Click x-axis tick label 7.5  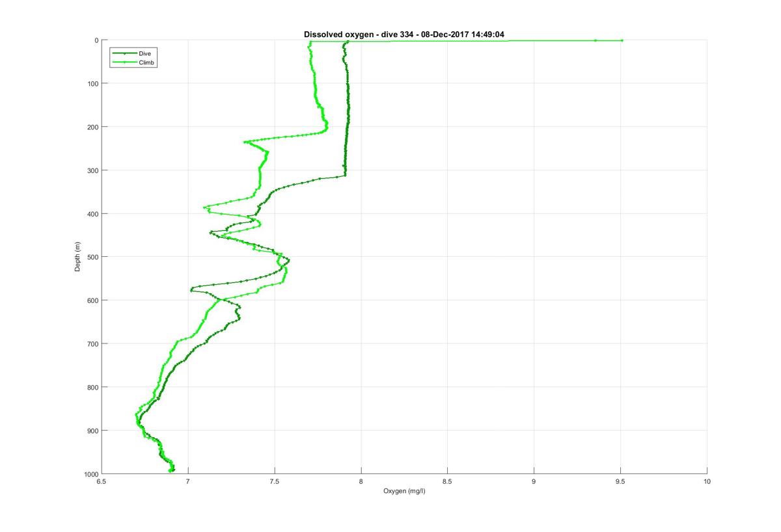point(275,481)
